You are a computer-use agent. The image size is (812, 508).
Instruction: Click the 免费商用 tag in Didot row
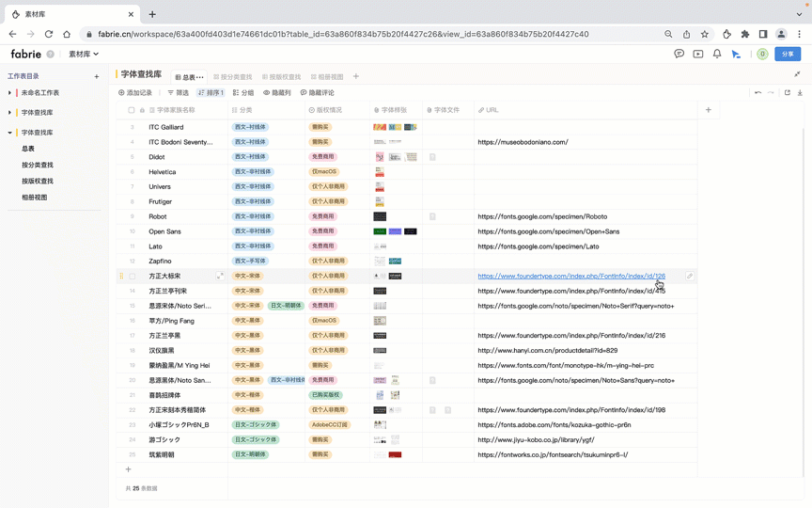[x=322, y=156]
